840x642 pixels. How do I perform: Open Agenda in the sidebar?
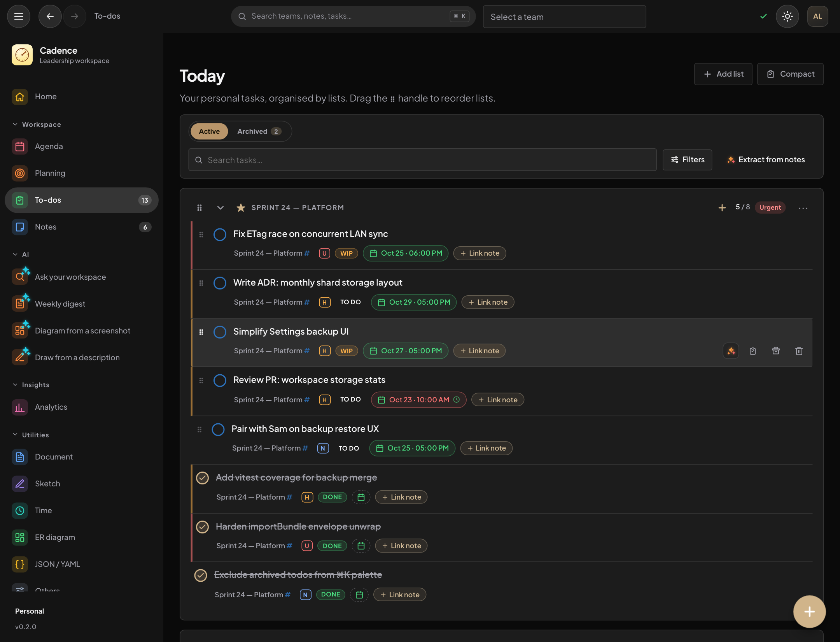pos(82,146)
